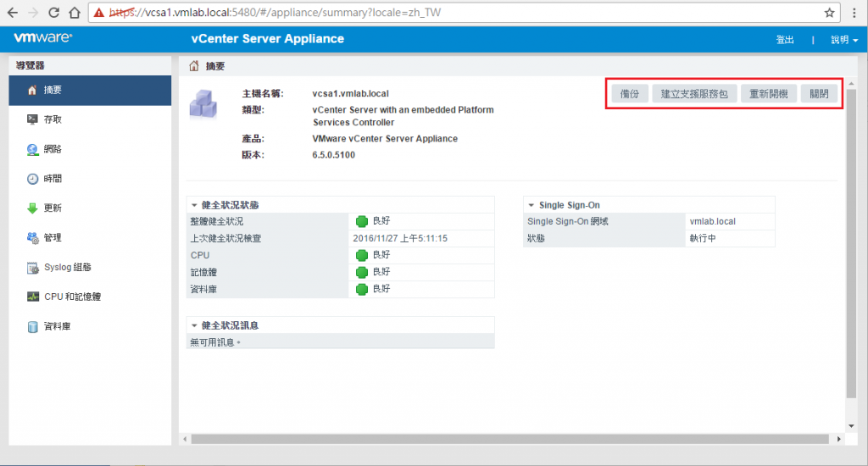Go to browser home page icon
This screenshot has width=868, height=466.
click(75, 13)
